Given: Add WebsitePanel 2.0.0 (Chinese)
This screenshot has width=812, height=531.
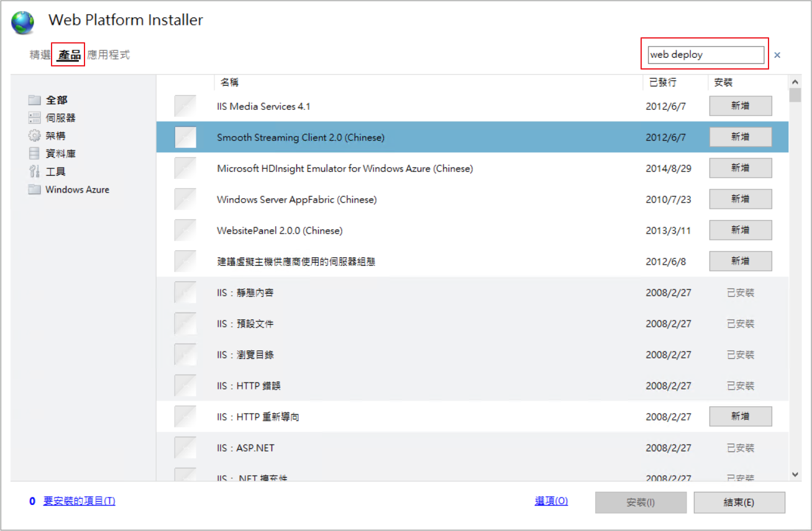Looking at the screenshot, I should [x=740, y=230].
